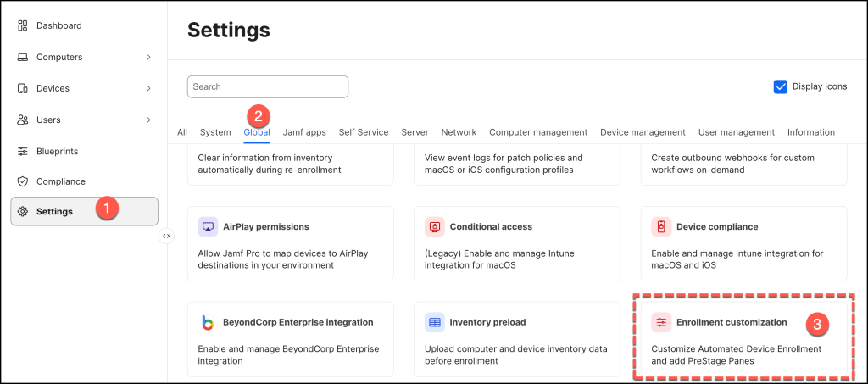Click the AirPlay permissions icon
This screenshot has height=384, width=868.
coord(208,227)
